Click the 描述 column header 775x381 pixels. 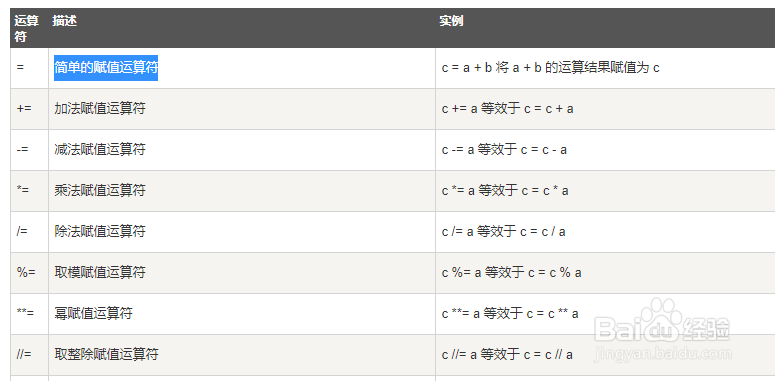(64, 21)
